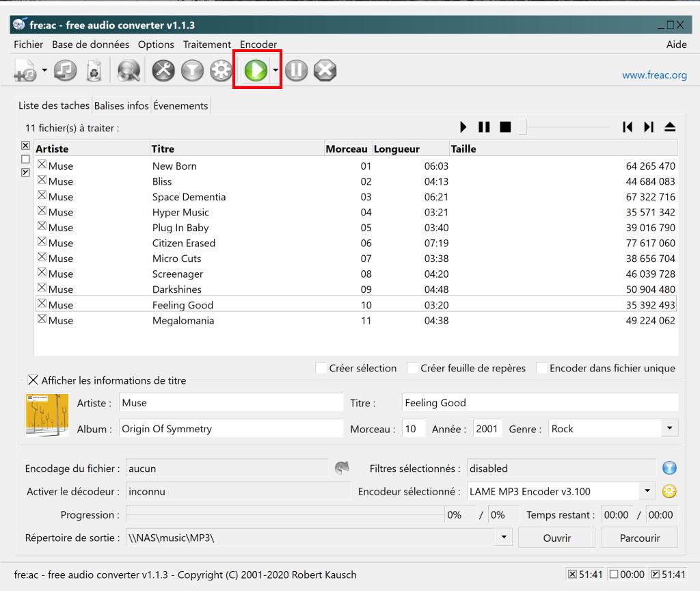The height and width of the screenshot is (591, 700).
Task: Click the Album field Origin Of Symmetry
Action: click(x=231, y=428)
